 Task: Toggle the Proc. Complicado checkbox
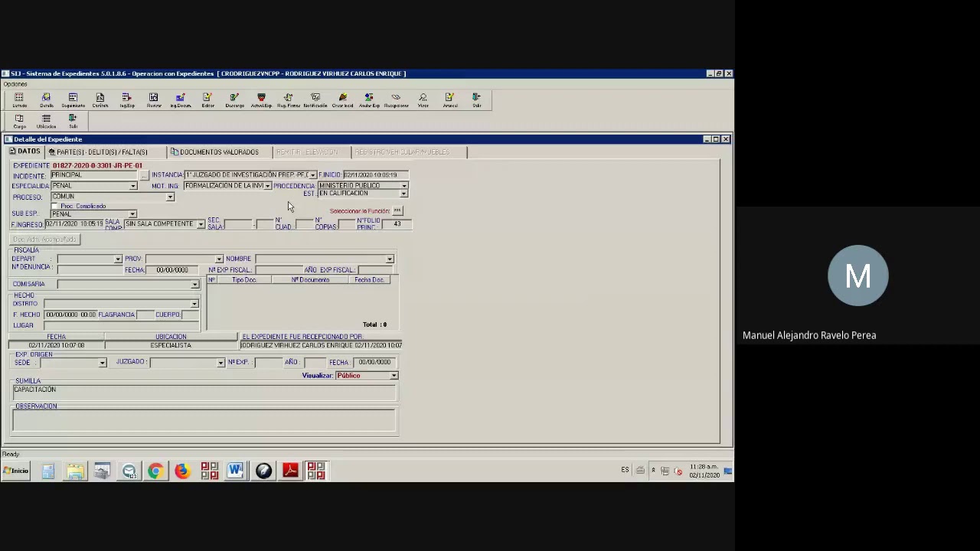tap(54, 207)
